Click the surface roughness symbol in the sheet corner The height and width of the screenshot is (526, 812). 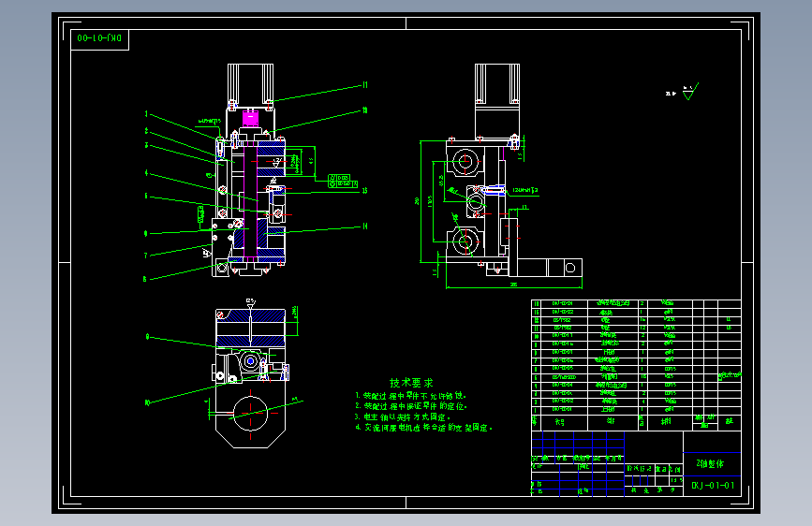click(x=690, y=92)
